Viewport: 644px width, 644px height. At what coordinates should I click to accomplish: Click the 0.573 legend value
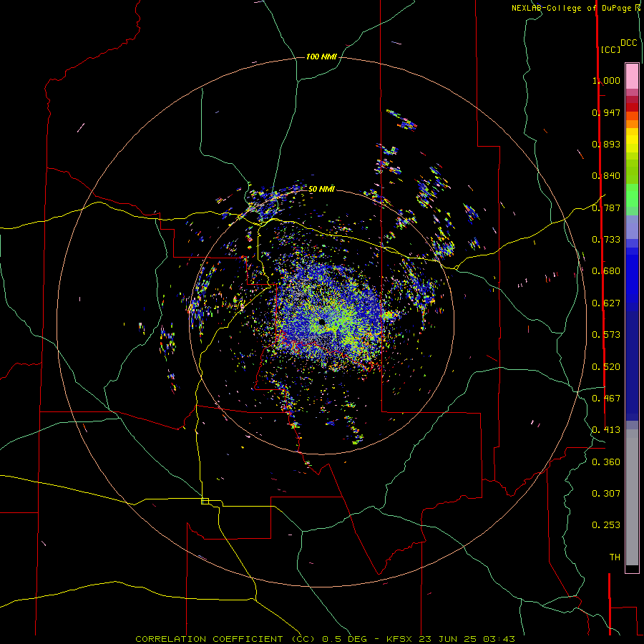pyautogui.click(x=606, y=335)
